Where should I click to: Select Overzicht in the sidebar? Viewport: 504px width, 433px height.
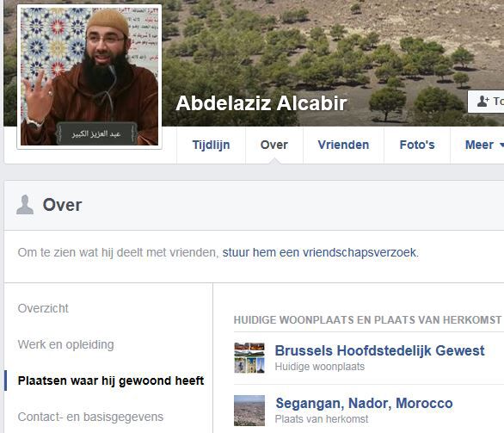tap(43, 308)
